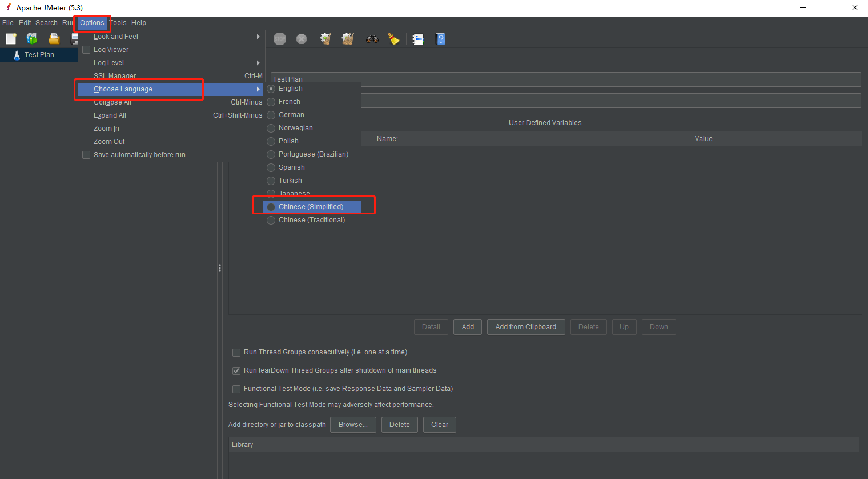Click the Up button
The height and width of the screenshot is (479, 868).
pos(624,327)
